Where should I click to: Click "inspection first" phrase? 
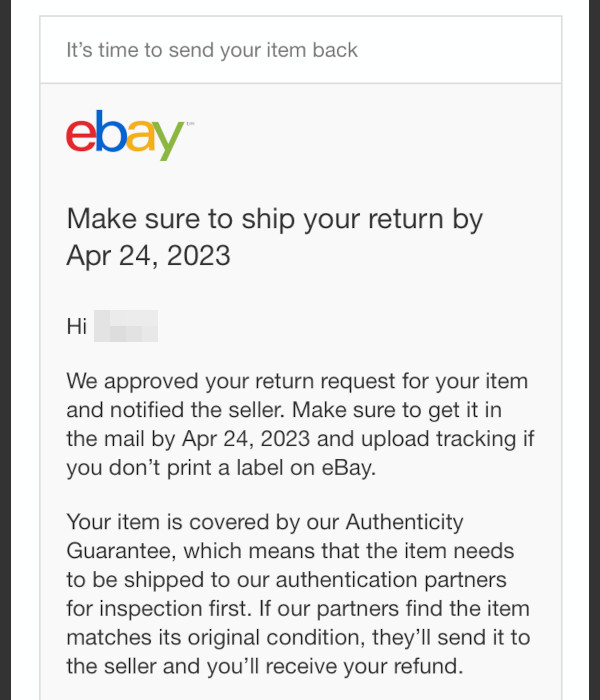click(x=174, y=608)
